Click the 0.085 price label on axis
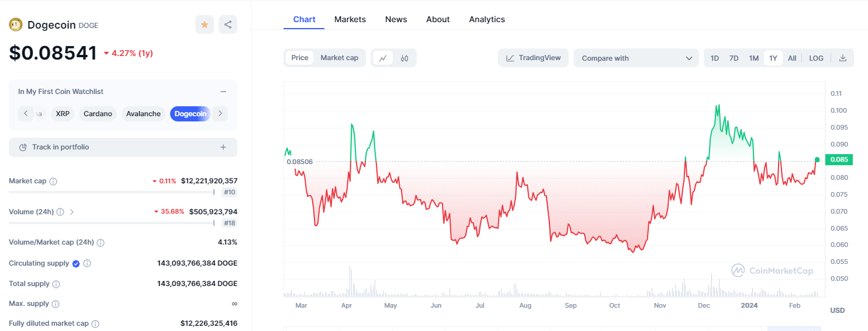This screenshot has height=331, width=868. pos(839,160)
